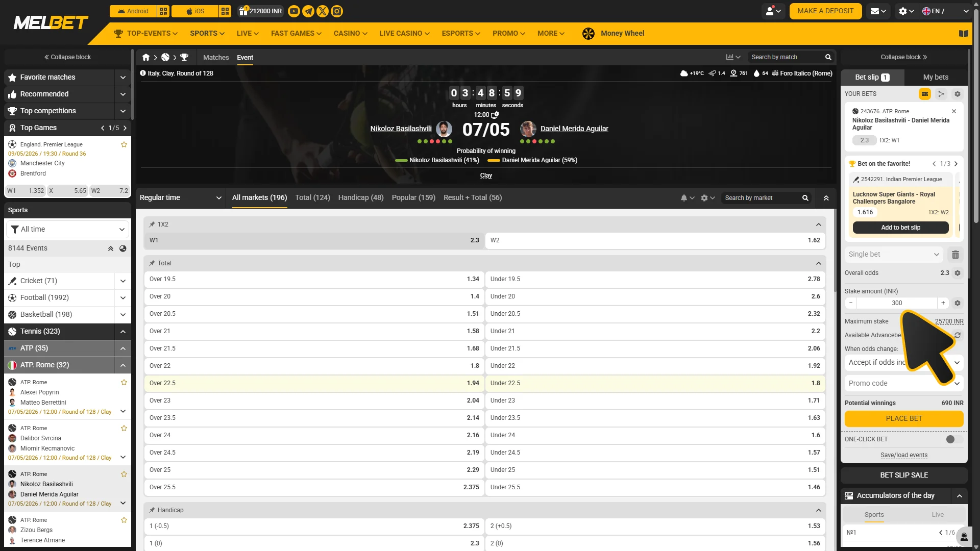Open the Single bet type dropdown
980x551 pixels.
tap(894, 255)
